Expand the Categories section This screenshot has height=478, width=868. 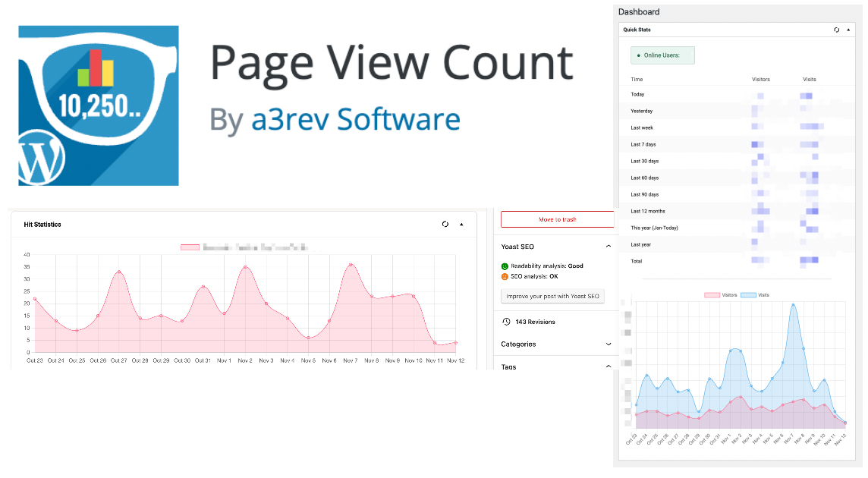(608, 344)
